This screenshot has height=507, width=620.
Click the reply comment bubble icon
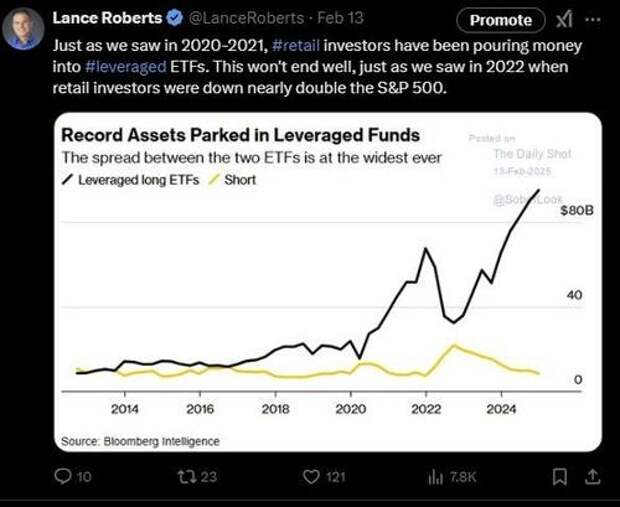[x=62, y=476]
